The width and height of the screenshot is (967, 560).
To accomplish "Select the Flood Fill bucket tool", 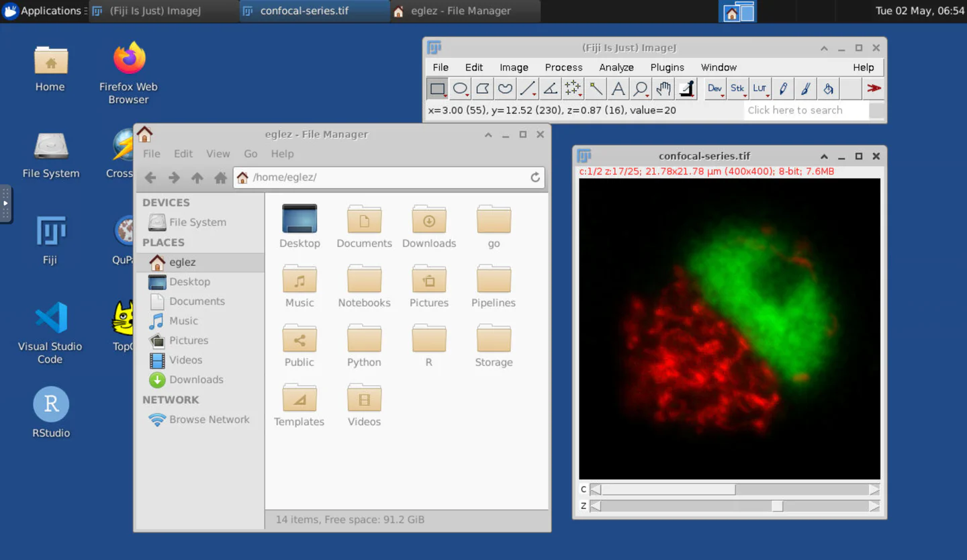I will (x=828, y=89).
